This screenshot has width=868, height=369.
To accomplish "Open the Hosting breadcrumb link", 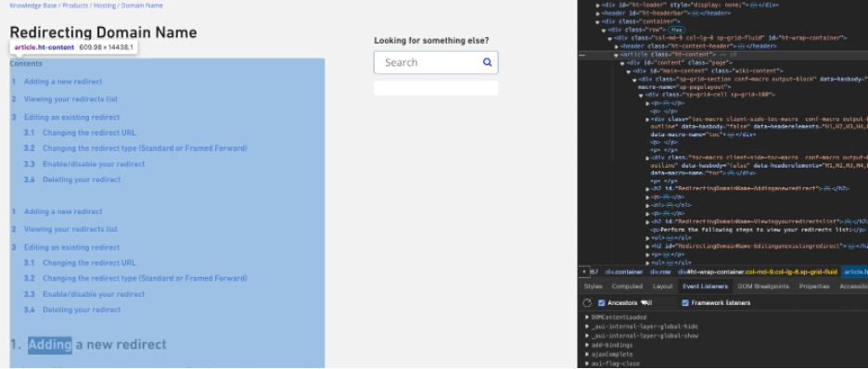I will [104, 6].
